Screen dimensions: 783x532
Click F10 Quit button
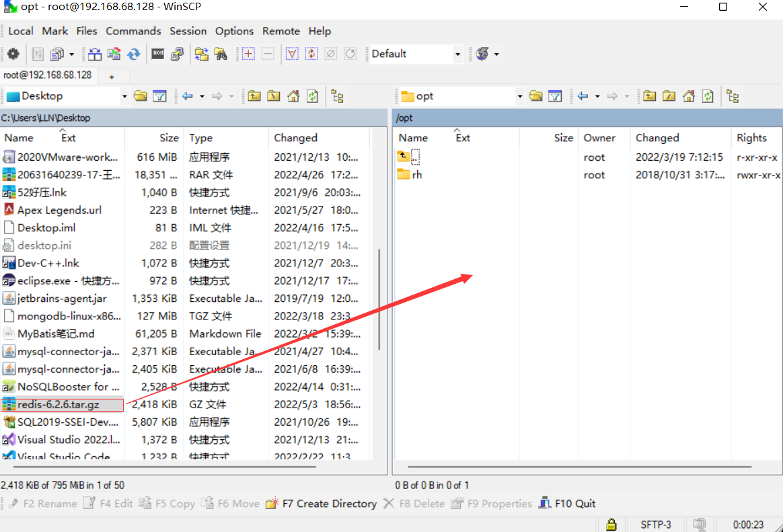(x=567, y=504)
